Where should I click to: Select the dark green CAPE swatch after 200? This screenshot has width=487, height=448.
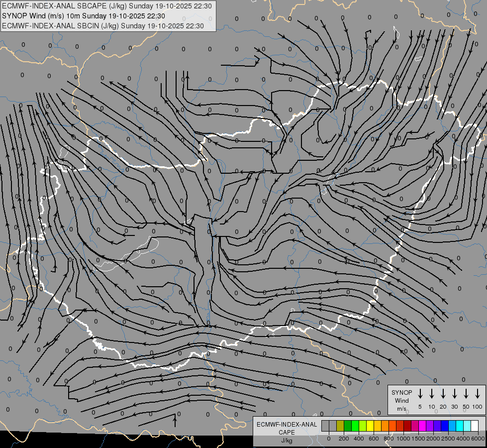pyautogui.click(x=348, y=426)
